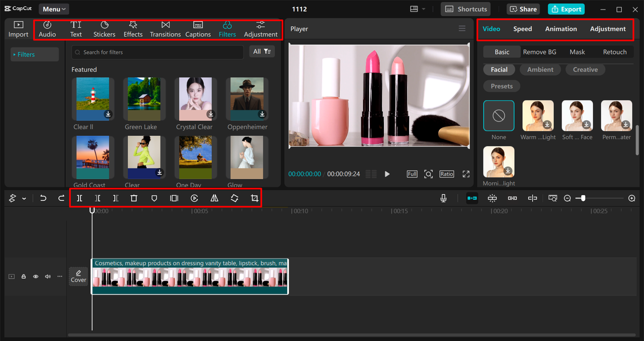
Task: Select the None preset
Action: (499, 116)
